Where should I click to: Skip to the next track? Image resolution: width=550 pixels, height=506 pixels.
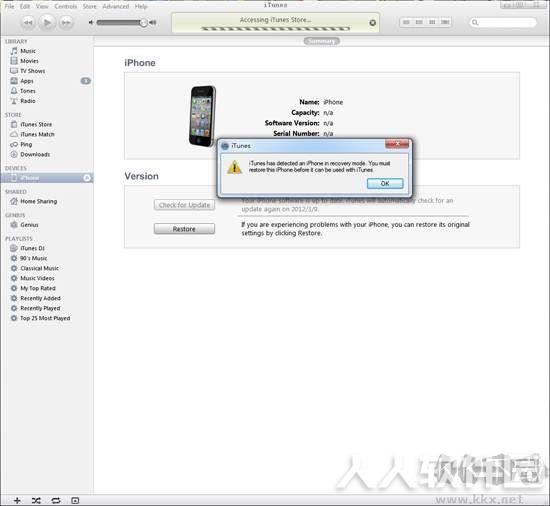pyautogui.click(x=66, y=23)
